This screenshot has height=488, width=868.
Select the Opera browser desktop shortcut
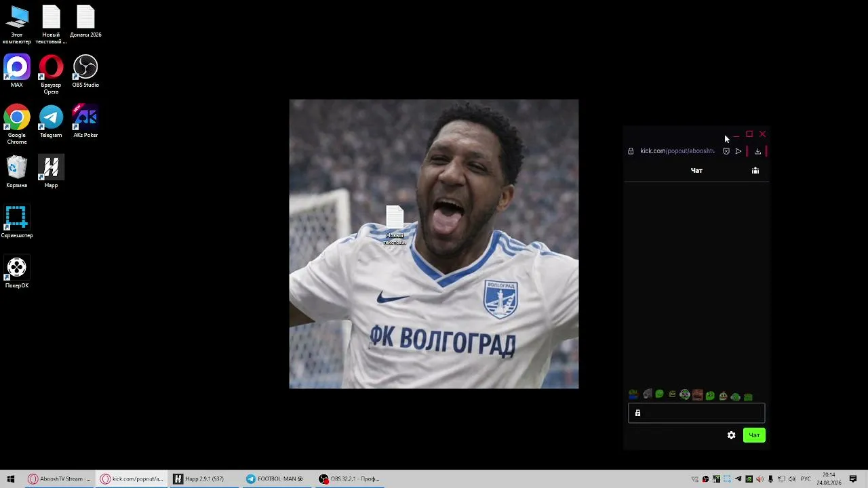coord(51,75)
